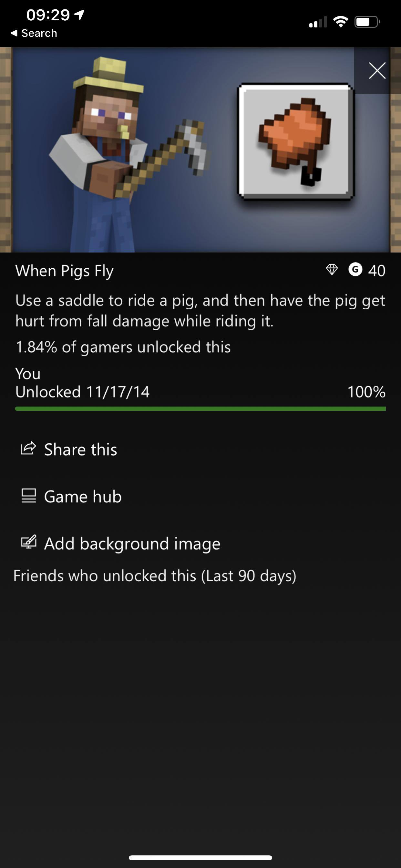Close the achievement detail view

(x=377, y=71)
